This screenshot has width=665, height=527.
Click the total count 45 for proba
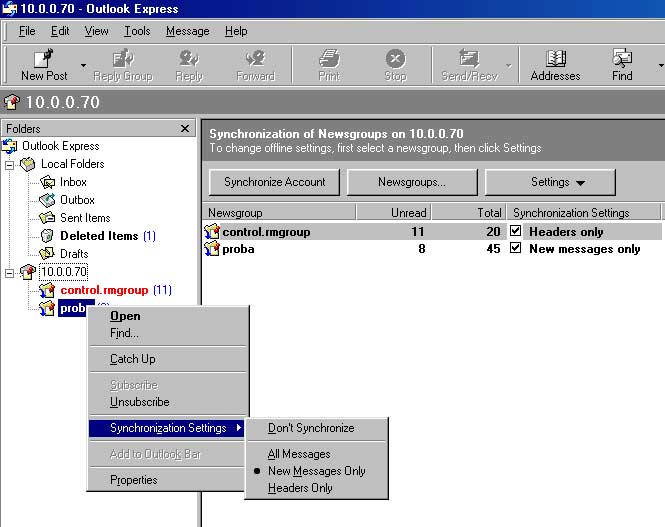click(493, 248)
